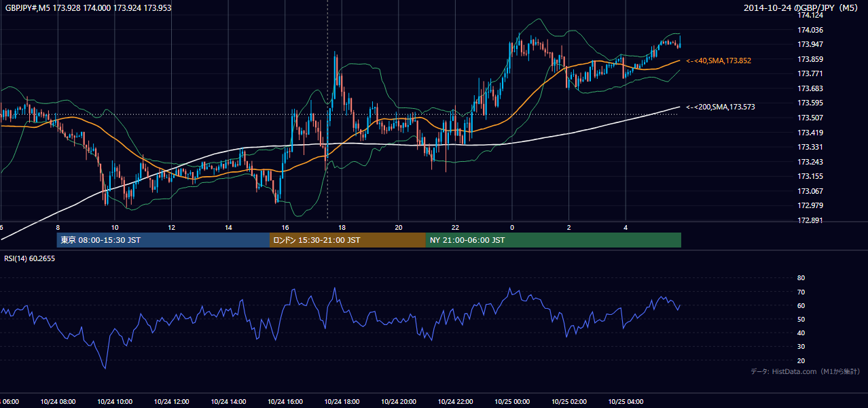Click price axis label 173.331
This screenshot has width=868, height=408.
[x=810, y=147]
